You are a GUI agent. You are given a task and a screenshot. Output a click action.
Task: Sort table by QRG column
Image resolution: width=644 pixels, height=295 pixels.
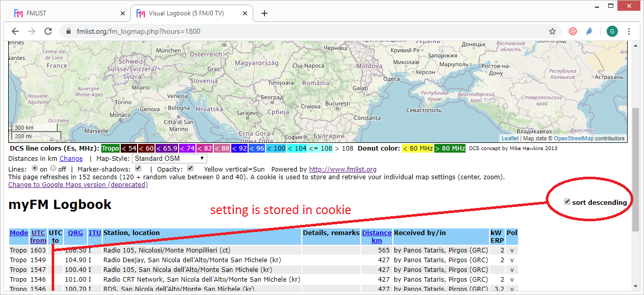click(75, 233)
